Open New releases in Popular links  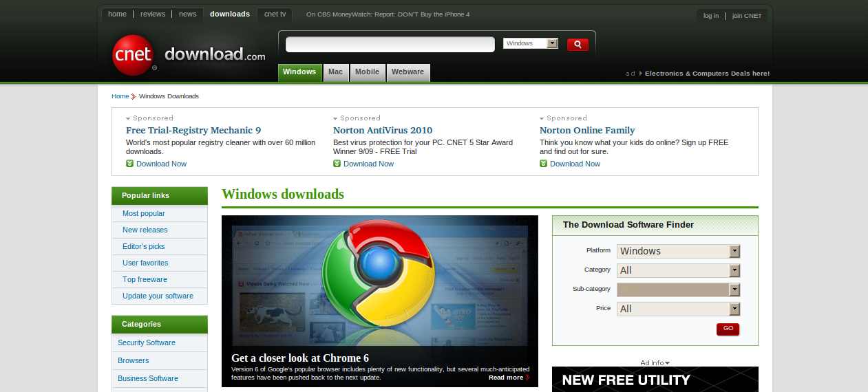(145, 230)
